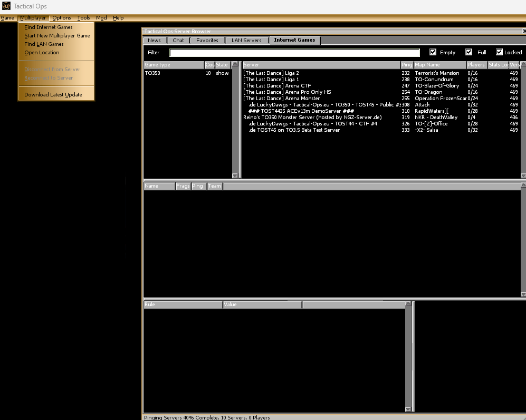Sort servers by the Server column header

[x=321, y=65]
